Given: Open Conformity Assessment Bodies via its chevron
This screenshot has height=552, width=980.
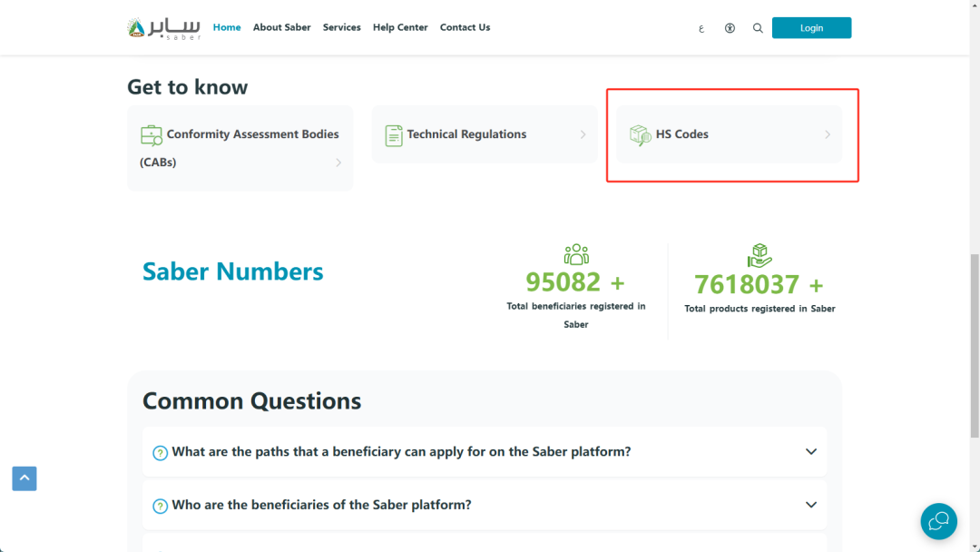Looking at the screenshot, I should tap(338, 163).
